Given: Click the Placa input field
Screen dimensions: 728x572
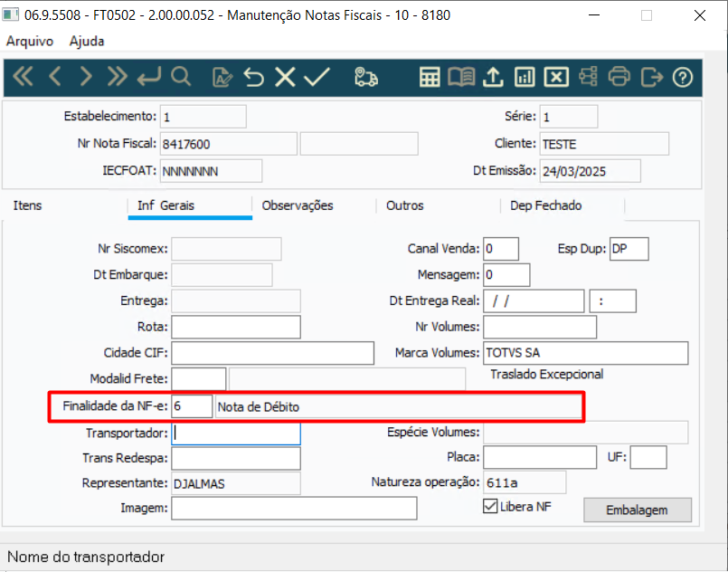Looking at the screenshot, I should [540, 458].
